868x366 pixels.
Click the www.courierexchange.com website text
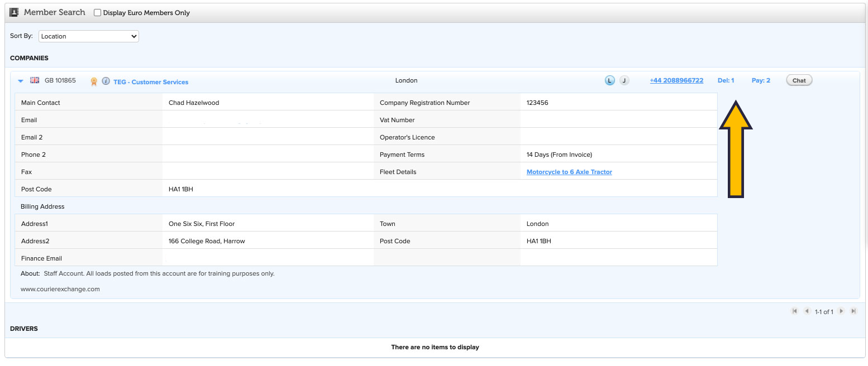pyautogui.click(x=60, y=289)
